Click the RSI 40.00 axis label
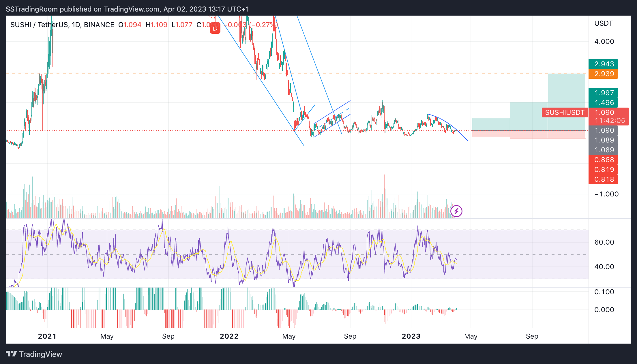637x364 pixels. (x=604, y=267)
